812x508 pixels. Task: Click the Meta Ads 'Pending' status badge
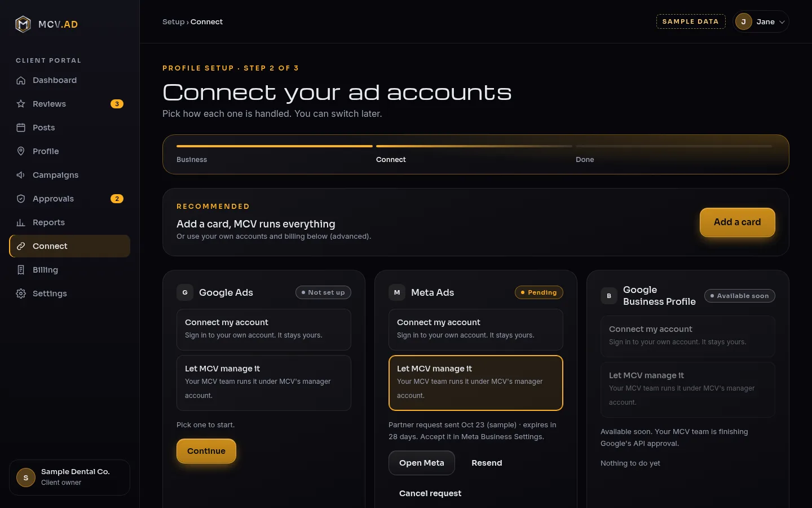click(539, 292)
